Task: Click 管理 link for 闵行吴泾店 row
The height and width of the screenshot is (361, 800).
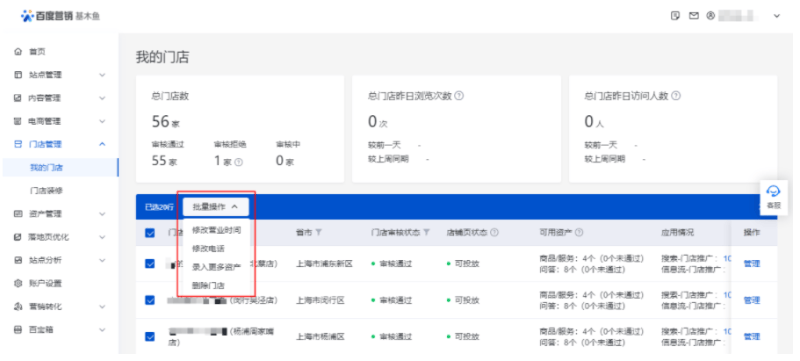Action: [752, 300]
